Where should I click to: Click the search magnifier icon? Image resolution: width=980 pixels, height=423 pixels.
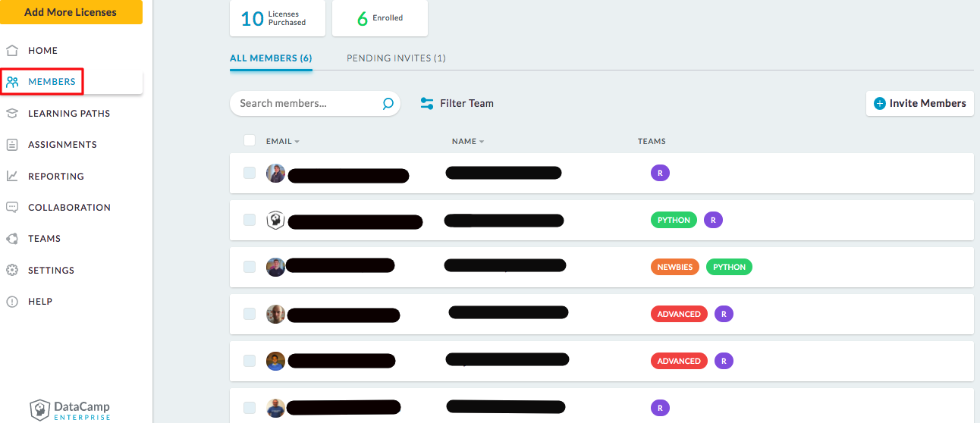coord(388,104)
